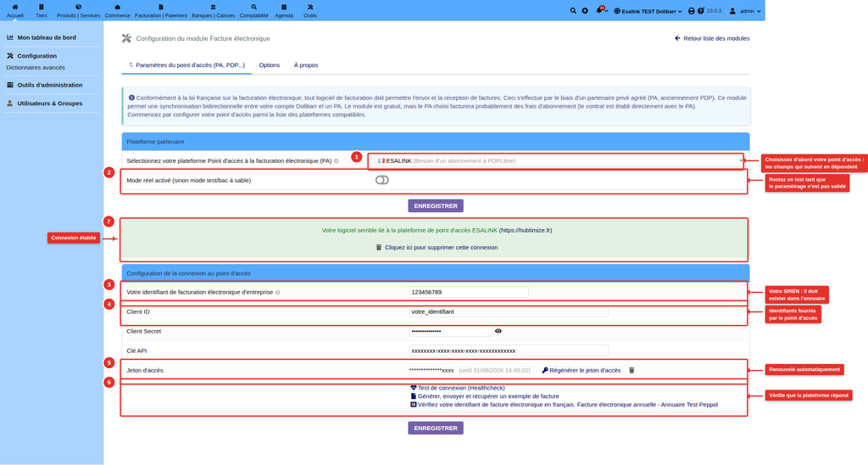Click Cliquez ici pour supprimer cette connexion

pos(437,248)
